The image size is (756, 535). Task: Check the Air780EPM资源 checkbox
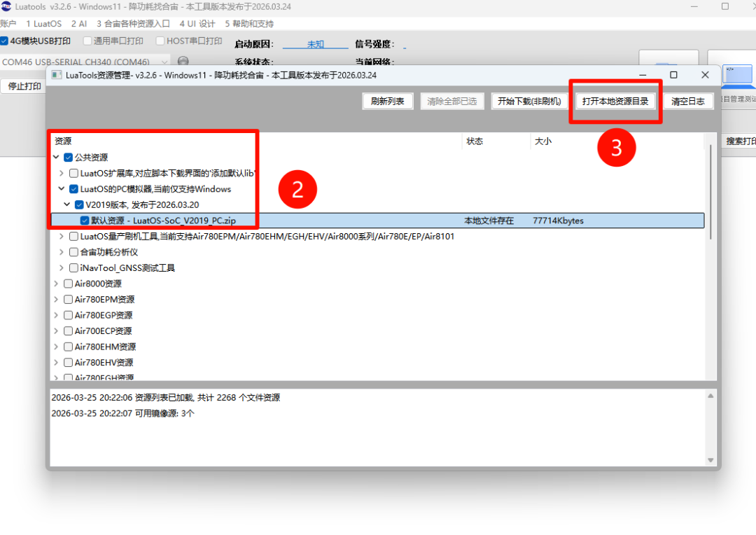(x=68, y=300)
